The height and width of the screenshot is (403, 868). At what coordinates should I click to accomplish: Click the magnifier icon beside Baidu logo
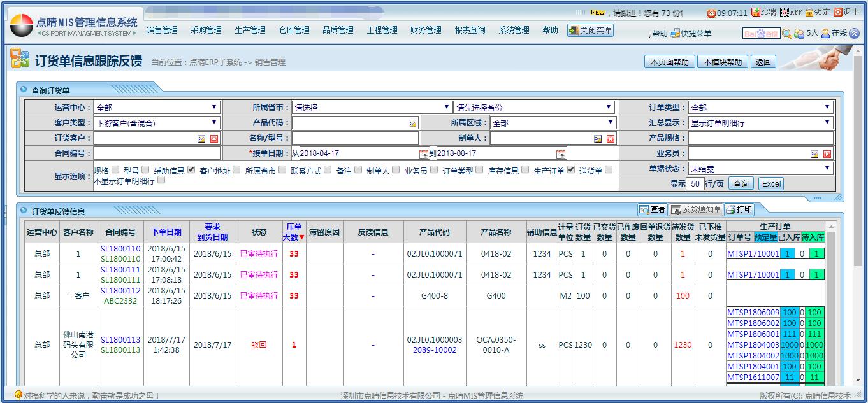[787, 34]
